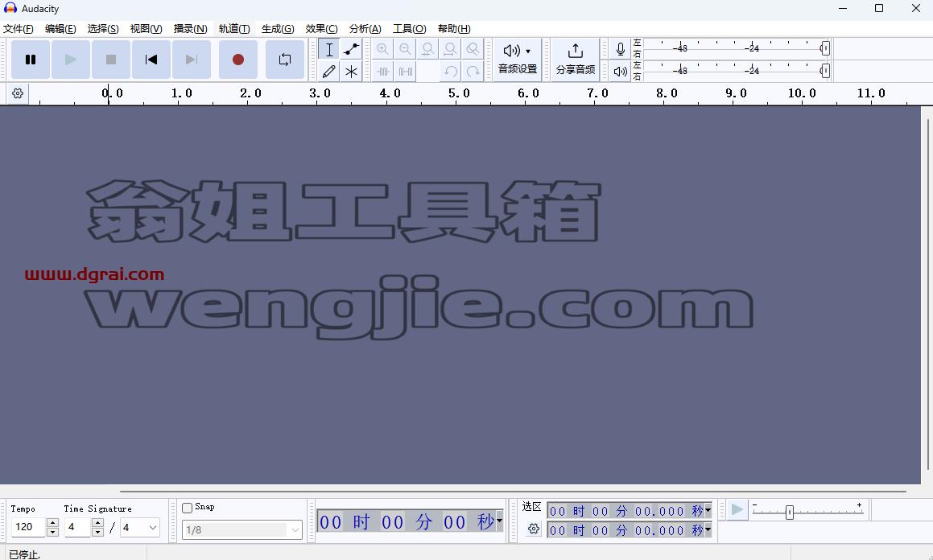Open the 轨道(T) menu
Screen dimensions: 933x560
pyautogui.click(x=234, y=28)
